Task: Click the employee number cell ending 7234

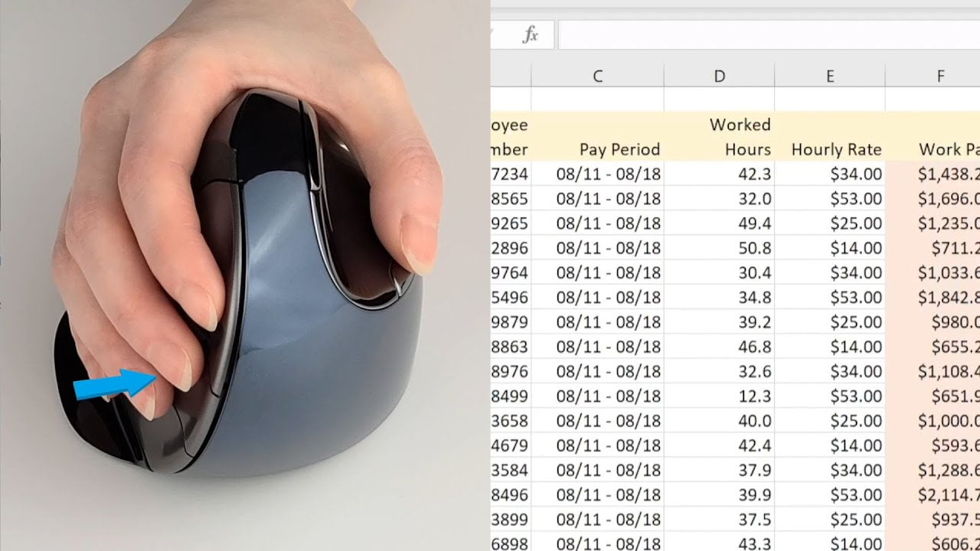Action: [x=511, y=174]
